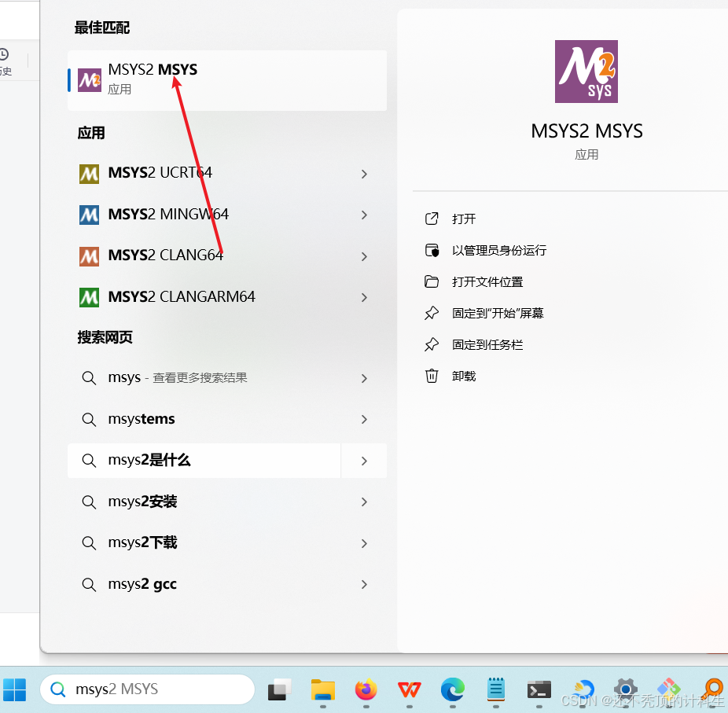The width and height of the screenshot is (728, 713).
Task: Expand options for MSYS2 MINGW64
Action: [365, 215]
